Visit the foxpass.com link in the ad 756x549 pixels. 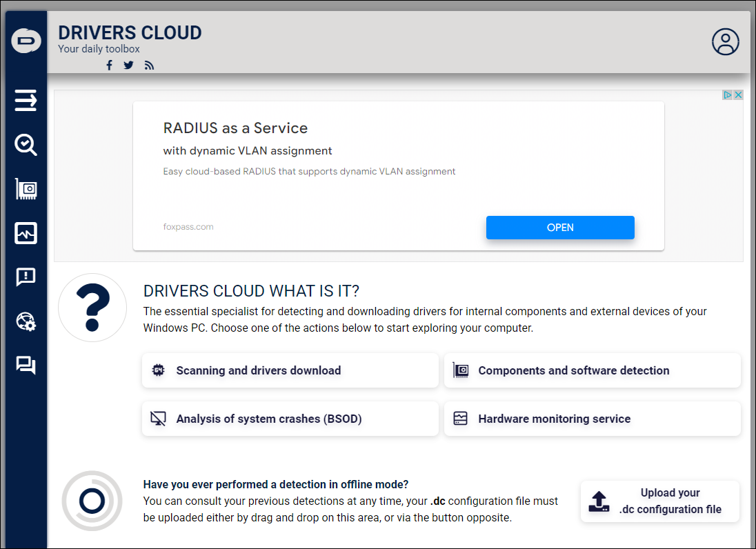(188, 226)
